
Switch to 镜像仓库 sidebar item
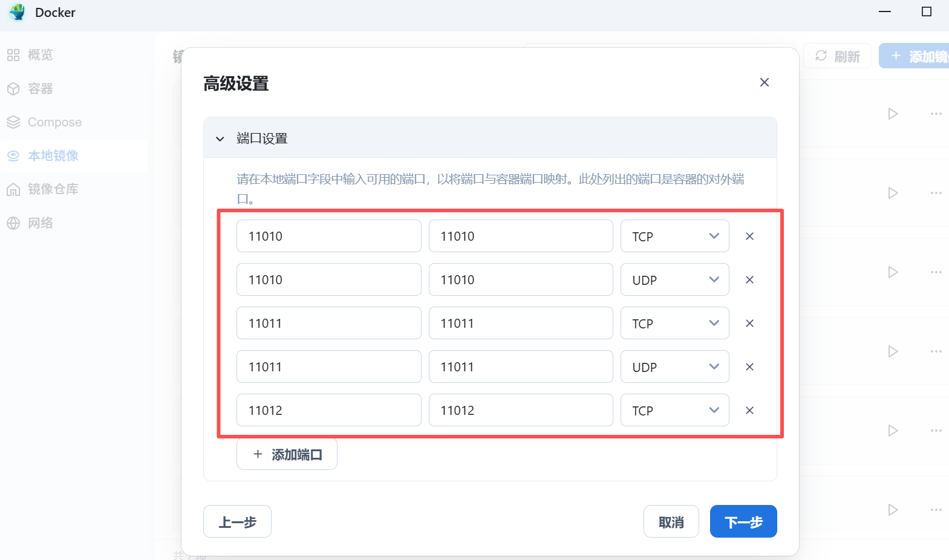point(53,189)
